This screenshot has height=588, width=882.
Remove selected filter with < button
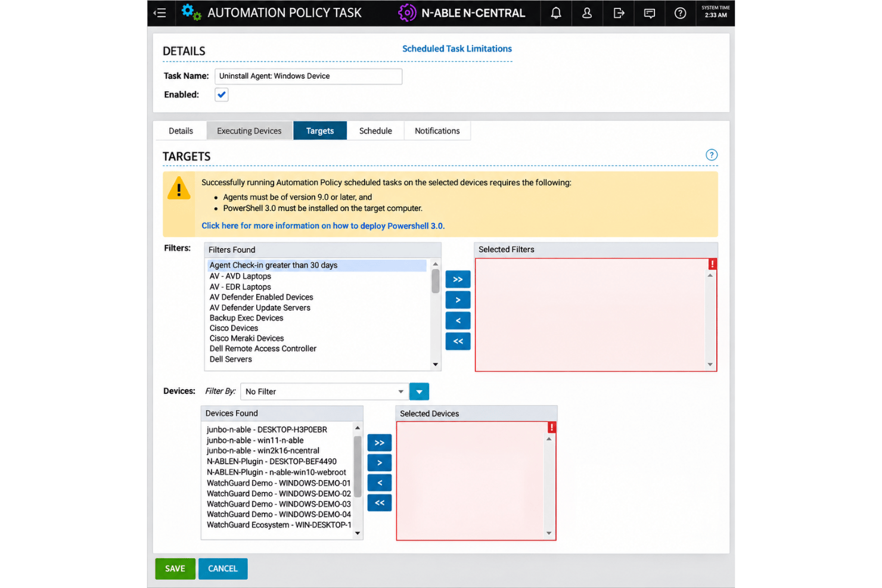(x=458, y=321)
